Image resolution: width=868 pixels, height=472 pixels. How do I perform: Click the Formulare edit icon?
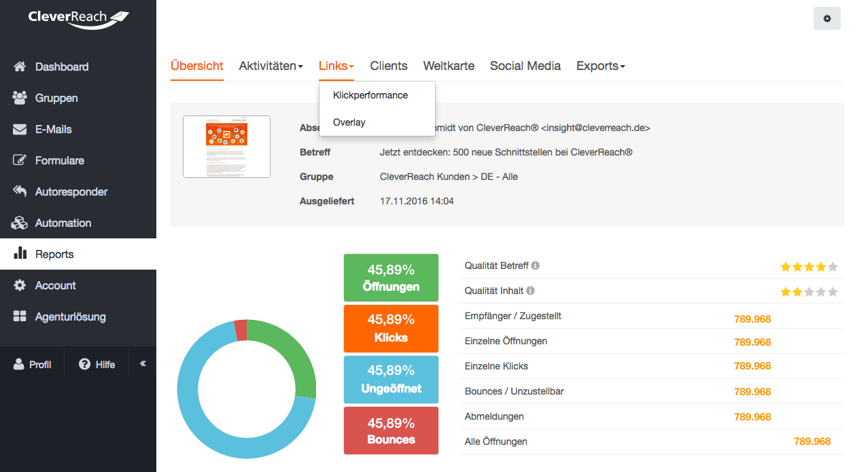click(20, 160)
